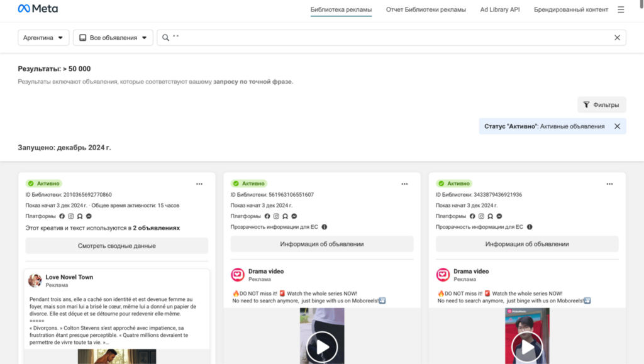The width and height of the screenshot is (644, 364).
Task: Click Активно status badge on Love Novel Town ad
Action: click(43, 184)
